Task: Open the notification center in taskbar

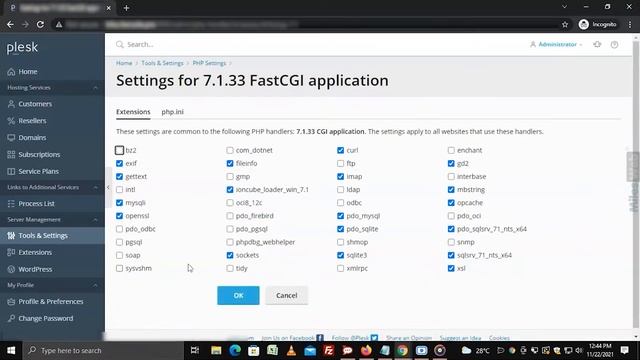Action: [624, 350]
